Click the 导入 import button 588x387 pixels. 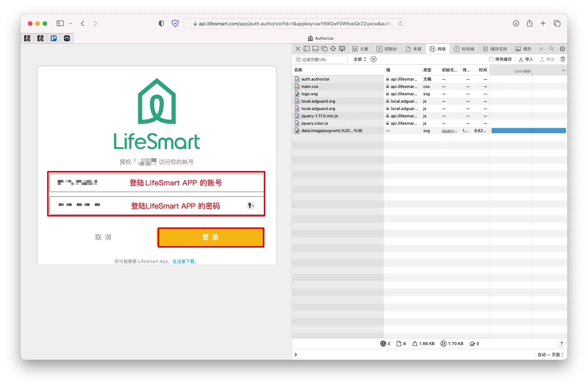click(x=526, y=59)
